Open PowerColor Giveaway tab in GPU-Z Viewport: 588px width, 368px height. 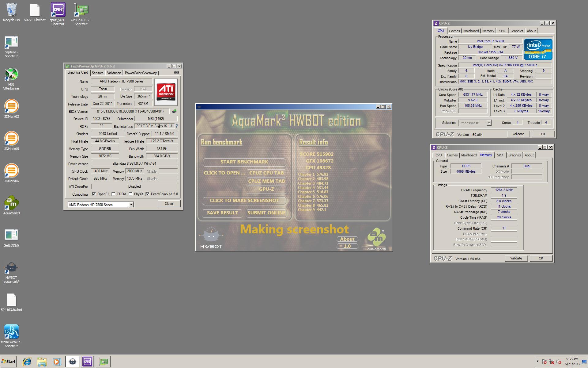pos(141,73)
